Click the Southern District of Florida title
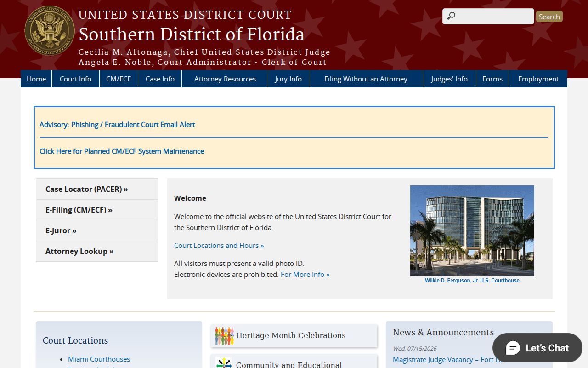The height and width of the screenshot is (368, 588). (192, 34)
